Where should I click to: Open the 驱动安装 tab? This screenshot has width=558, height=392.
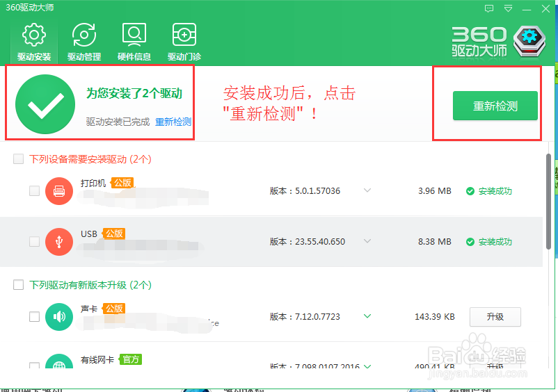[34, 42]
